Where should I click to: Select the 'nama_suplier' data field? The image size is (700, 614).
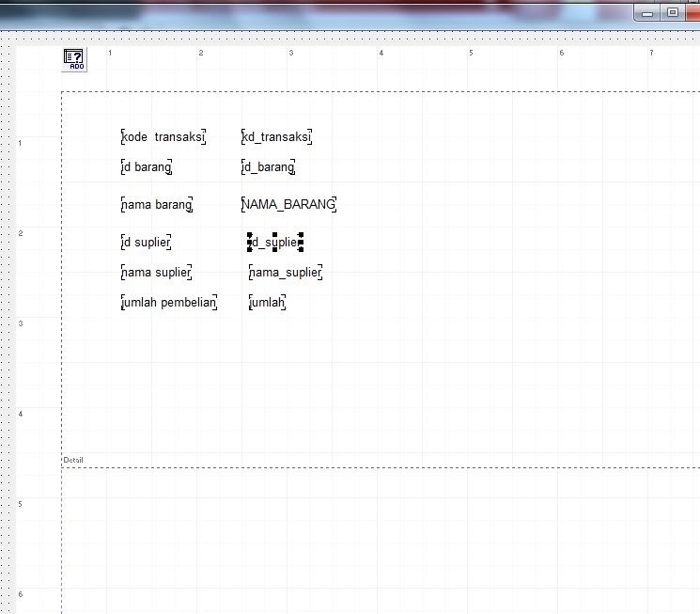pos(286,273)
